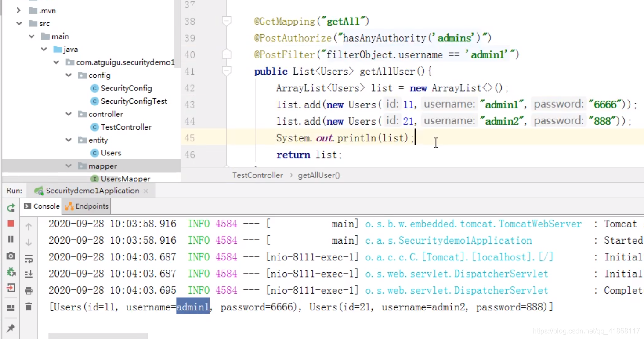The width and height of the screenshot is (644, 339).
Task: Collapse the controller package
Action: pos(69,114)
